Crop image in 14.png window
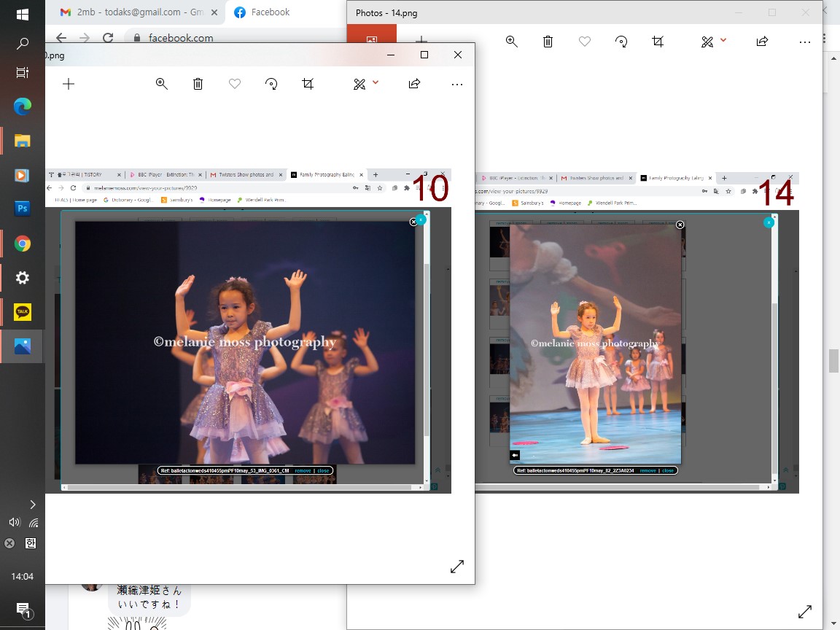Image resolution: width=840 pixels, height=630 pixels. point(657,42)
